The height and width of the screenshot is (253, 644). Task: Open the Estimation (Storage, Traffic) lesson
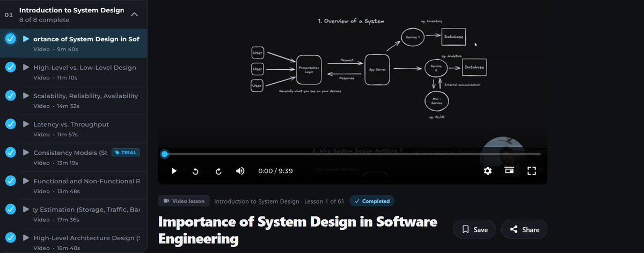point(74,214)
